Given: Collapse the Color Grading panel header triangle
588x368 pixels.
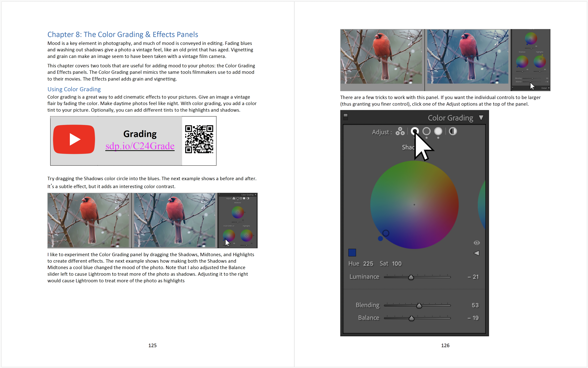Looking at the screenshot, I should [481, 118].
